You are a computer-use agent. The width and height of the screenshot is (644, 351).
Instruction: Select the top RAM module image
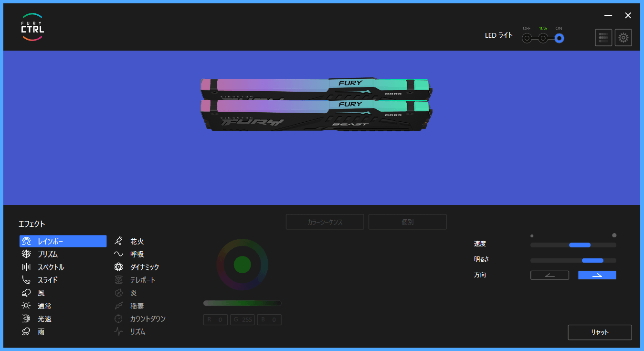pos(316,89)
